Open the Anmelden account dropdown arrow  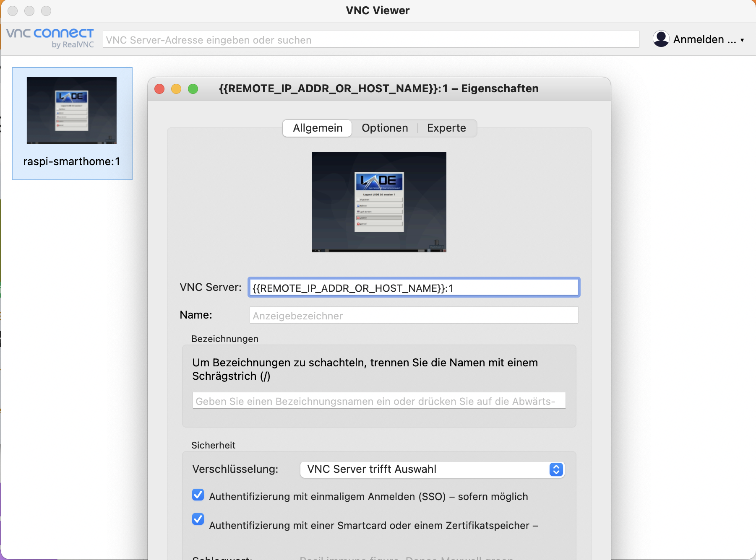(742, 40)
